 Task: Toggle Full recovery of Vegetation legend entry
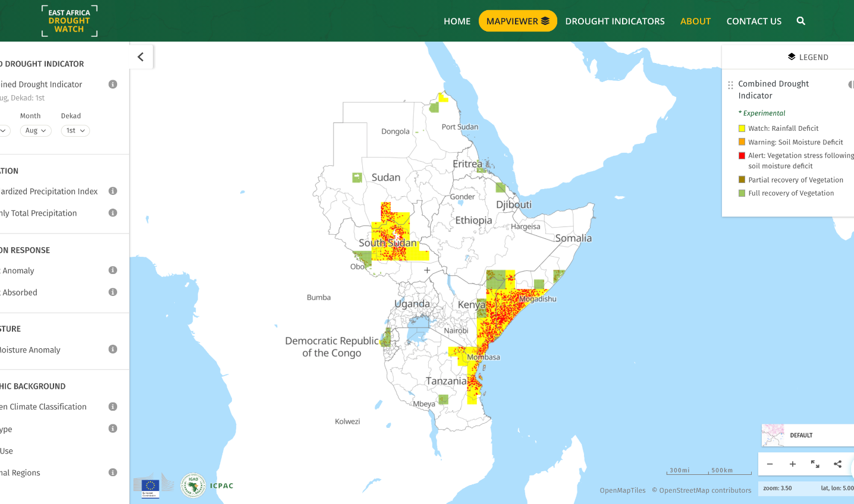click(x=741, y=193)
